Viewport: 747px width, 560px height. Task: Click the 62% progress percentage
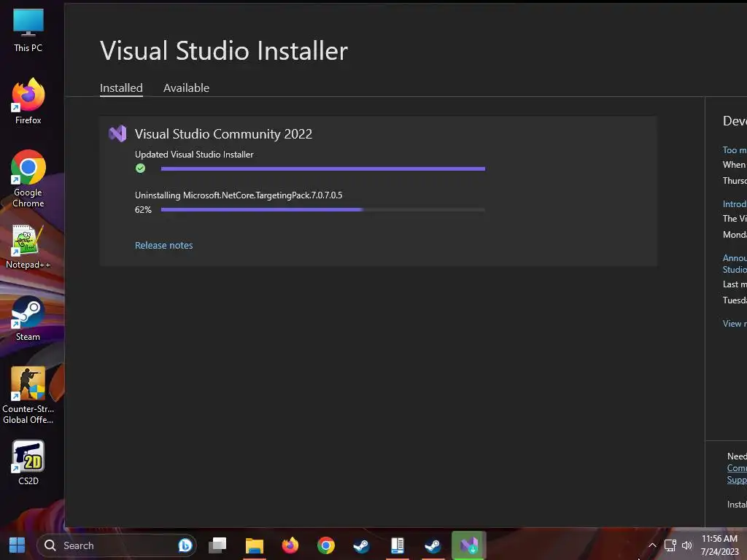[x=143, y=210]
